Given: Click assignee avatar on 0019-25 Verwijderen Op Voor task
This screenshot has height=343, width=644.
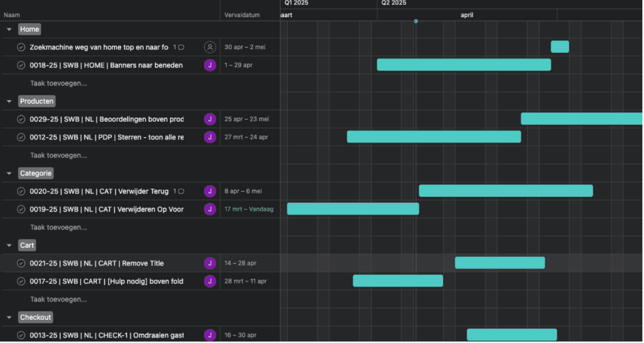Looking at the screenshot, I should point(210,209).
